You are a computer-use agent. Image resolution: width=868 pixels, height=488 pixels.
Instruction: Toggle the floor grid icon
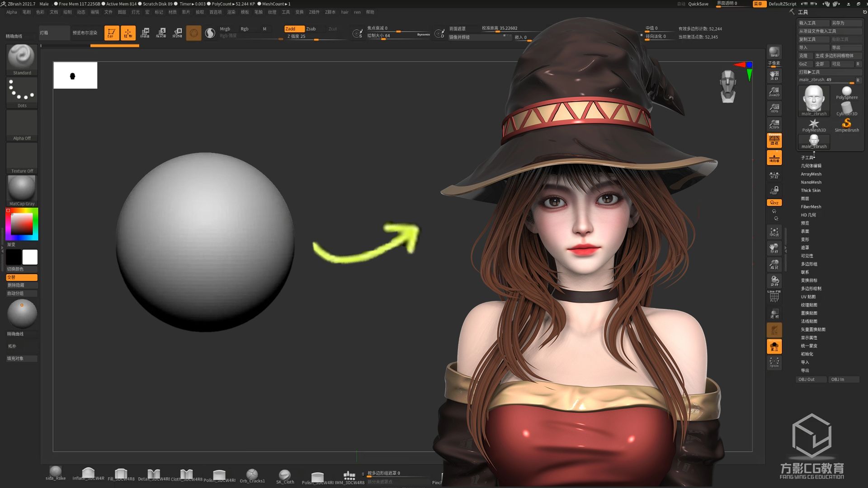coord(774,157)
